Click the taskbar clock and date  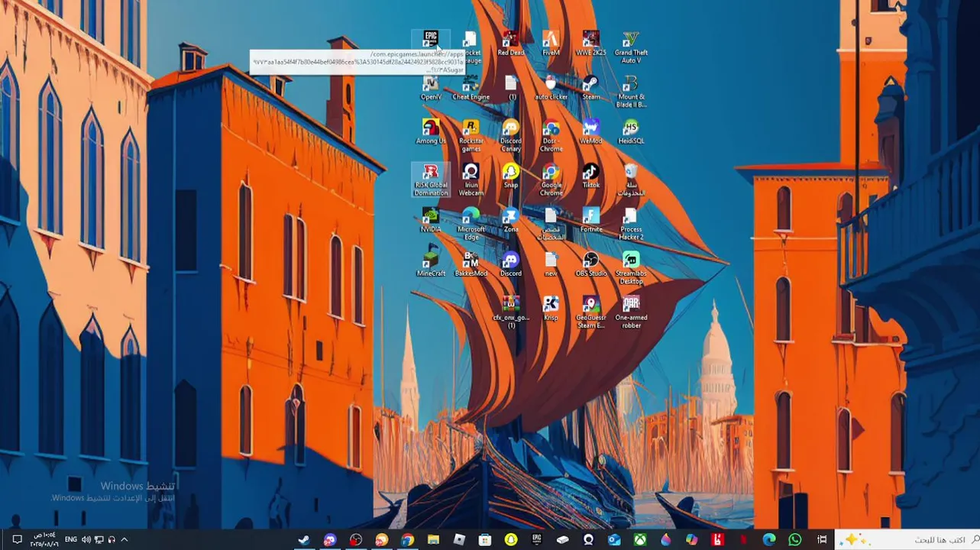coord(44,539)
